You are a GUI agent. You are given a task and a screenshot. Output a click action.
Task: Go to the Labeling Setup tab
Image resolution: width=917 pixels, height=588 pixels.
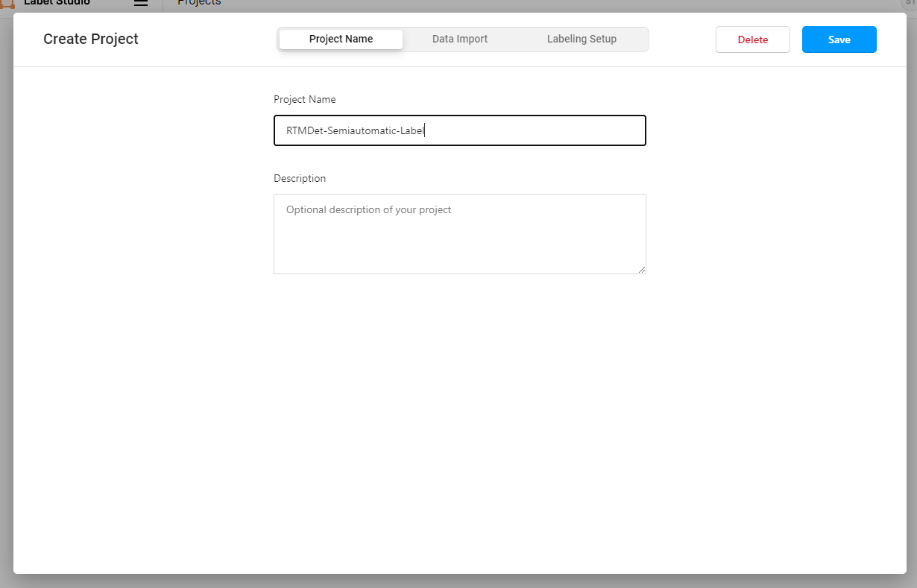pos(582,39)
